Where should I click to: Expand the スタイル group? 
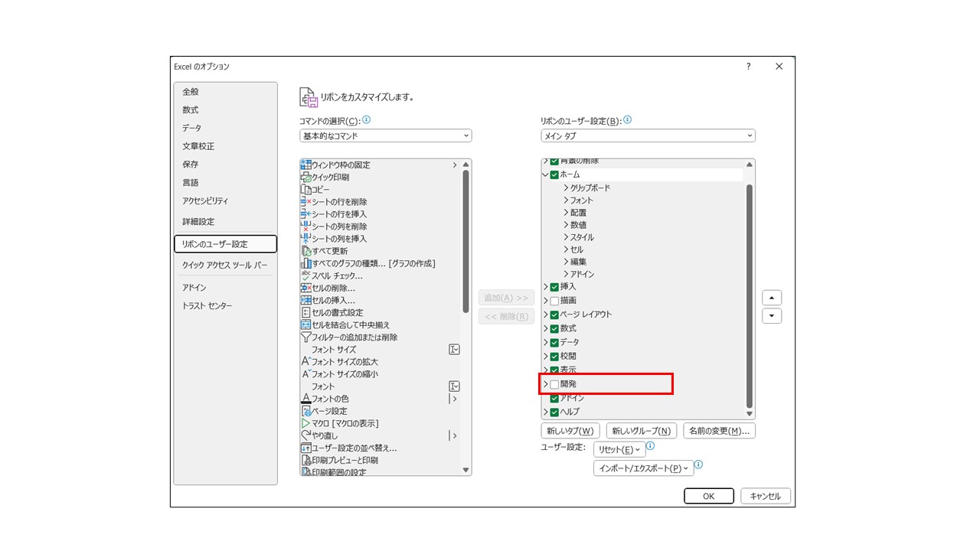coord(566,237)
